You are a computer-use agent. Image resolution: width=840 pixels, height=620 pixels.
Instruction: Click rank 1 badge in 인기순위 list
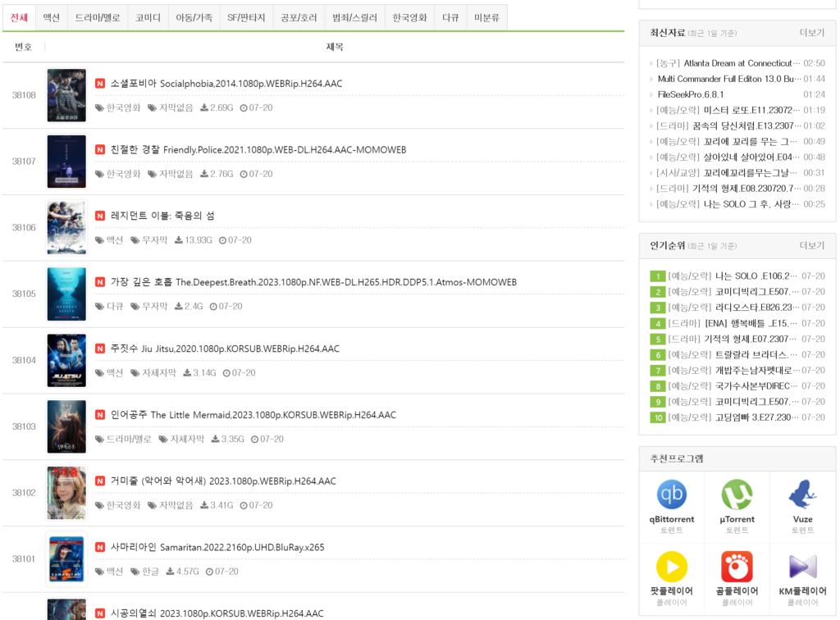click(657, 276)
